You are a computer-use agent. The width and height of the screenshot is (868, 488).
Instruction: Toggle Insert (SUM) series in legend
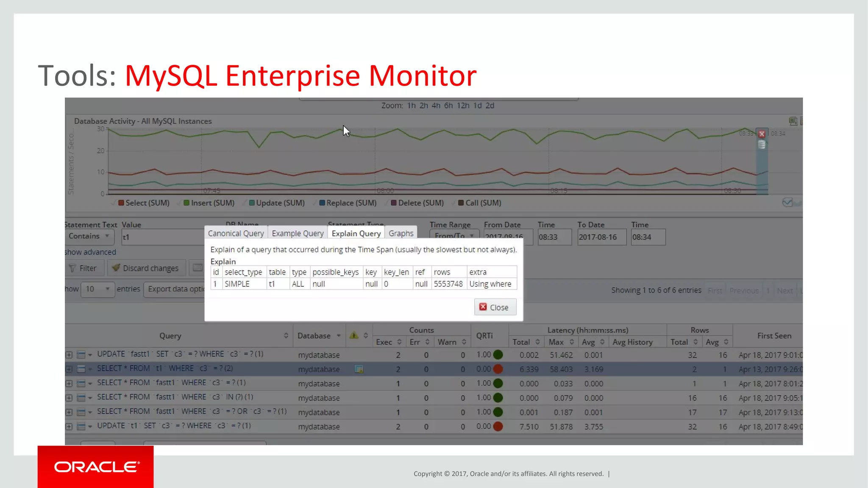pos(209,203)
